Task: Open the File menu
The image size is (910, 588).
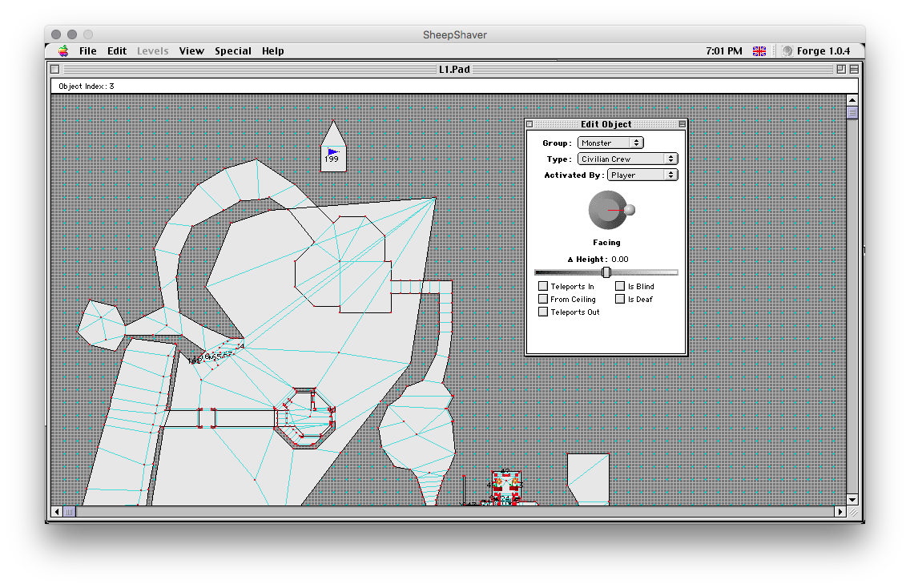Action: [x=87, y=51]
